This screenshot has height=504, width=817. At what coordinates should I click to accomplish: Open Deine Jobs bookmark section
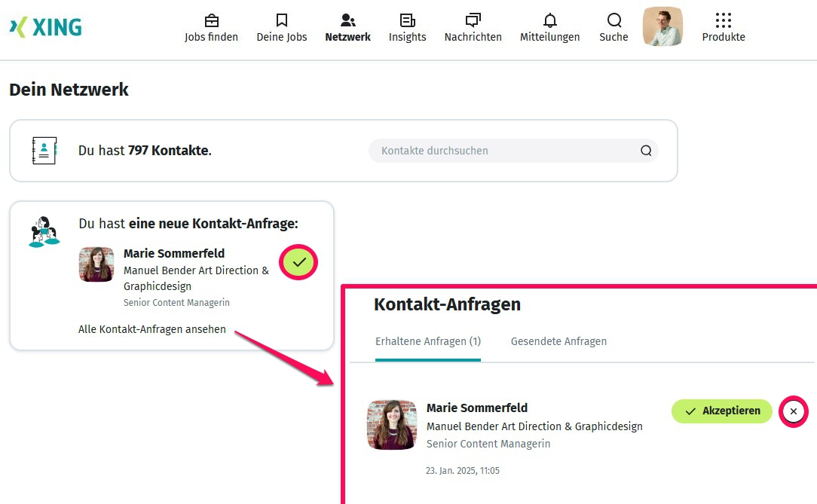pyautogui.click(x=281, y=26)
